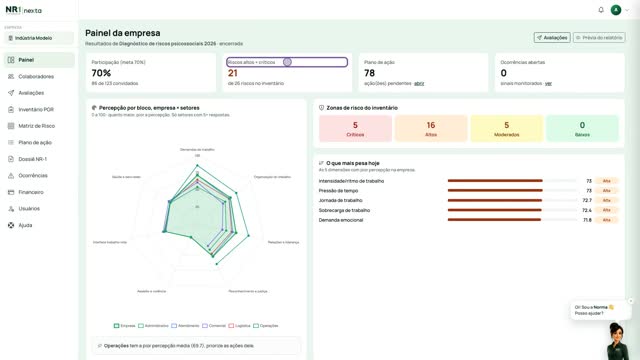The width and height of the screenshot is (640, 360).
Task: Click the Prévia do relatório button
Action: (599, 38)
